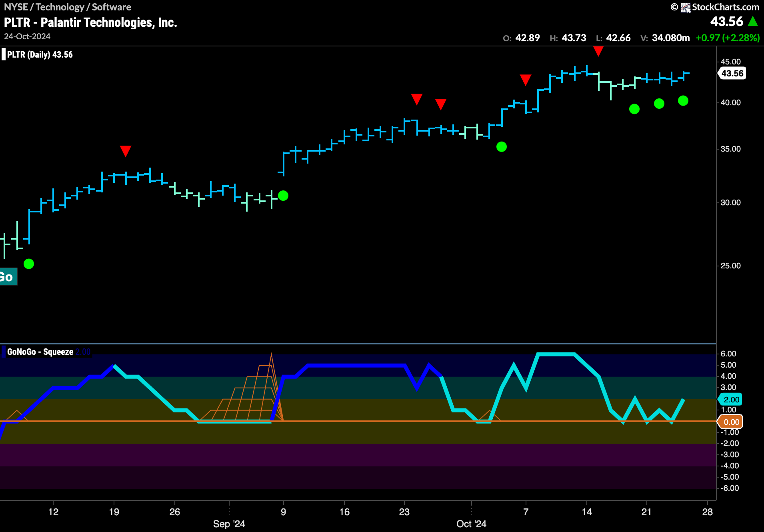The image size is (764, 532).
Task: Click the green circle beside the Go label
Action: [x=29, y=264]
